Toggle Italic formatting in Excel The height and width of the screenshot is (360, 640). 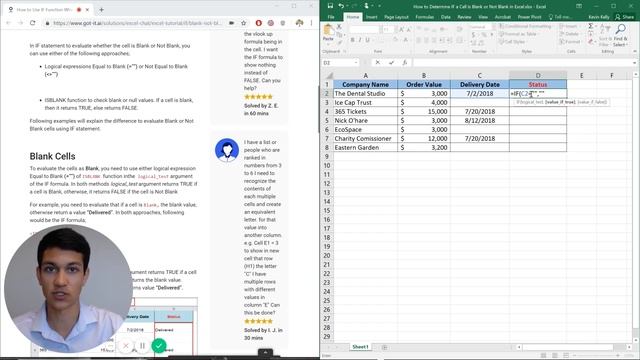[360, 40]
